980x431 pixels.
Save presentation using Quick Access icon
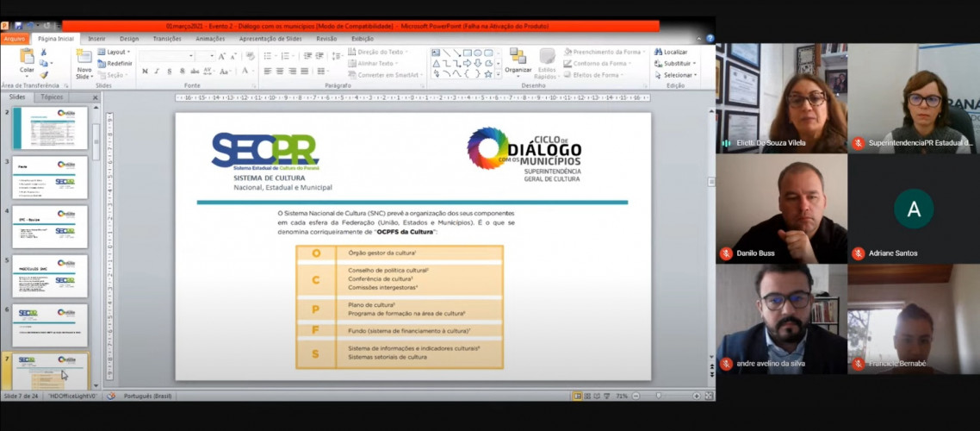coord(16,26)
